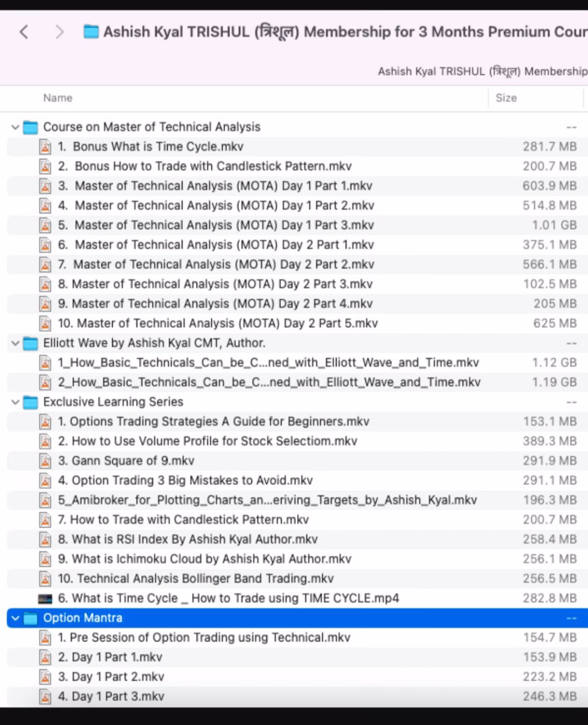
Task: Click the Ashish Kyal TRISHUL Membership path label
Action: pos(482,71)
